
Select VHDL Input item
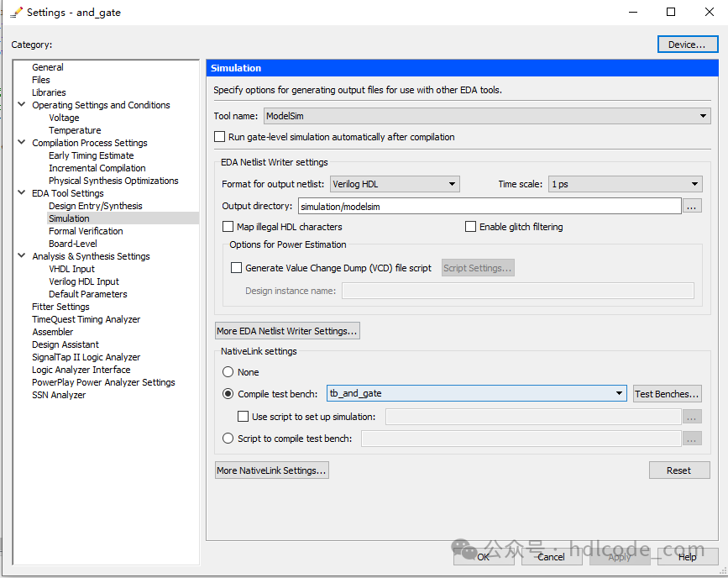[x=71, y=269]
